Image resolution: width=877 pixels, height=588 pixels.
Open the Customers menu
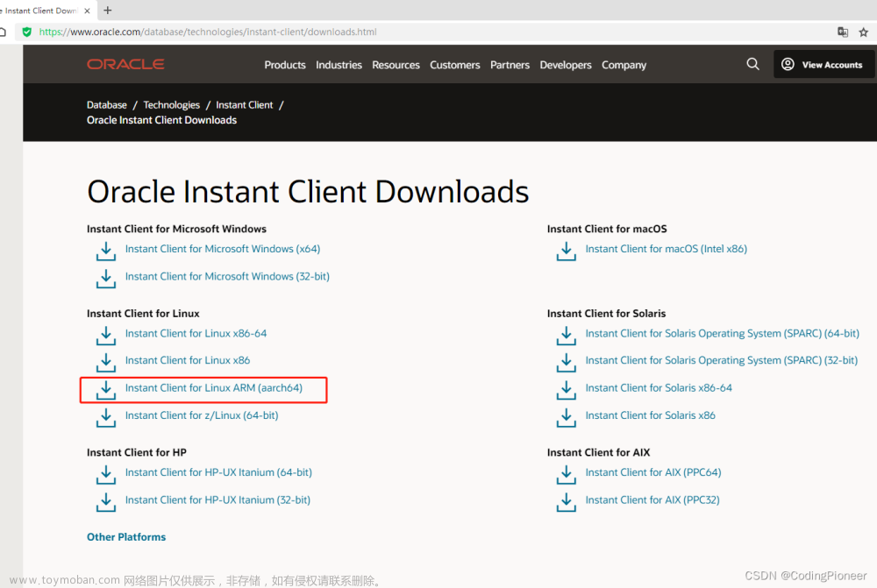454,65
